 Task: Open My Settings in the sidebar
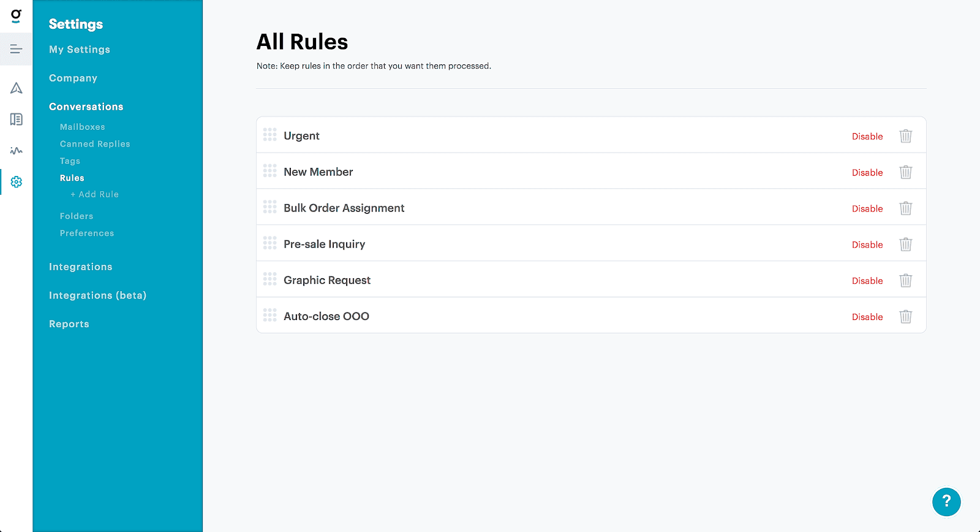(79, 49)
